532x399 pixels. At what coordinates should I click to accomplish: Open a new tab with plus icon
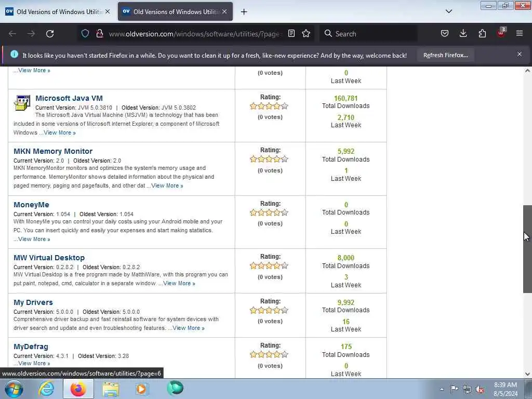coord(244,12)
